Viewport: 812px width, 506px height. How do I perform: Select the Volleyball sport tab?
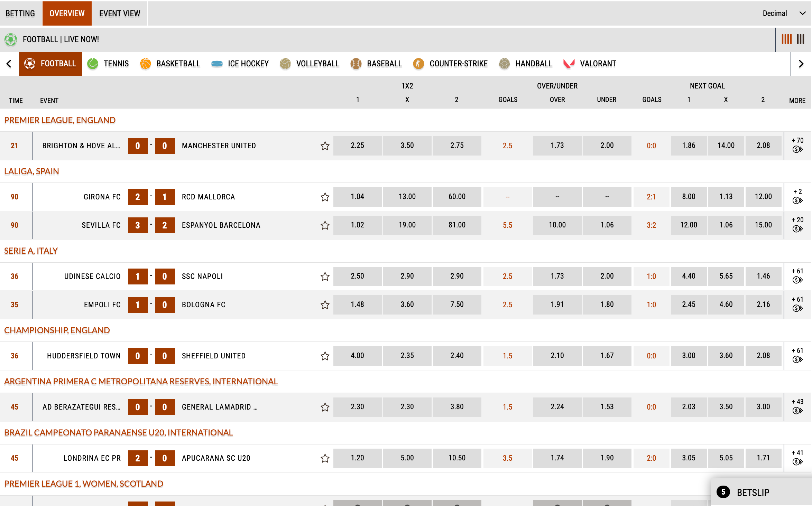pos(310,64)
